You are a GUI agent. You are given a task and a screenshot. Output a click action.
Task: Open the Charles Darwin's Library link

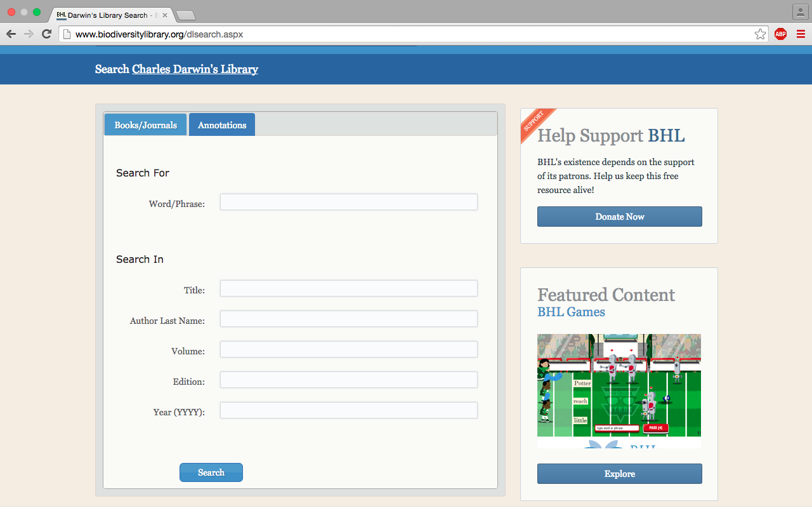pyautogui.click(x=195, y=69)
